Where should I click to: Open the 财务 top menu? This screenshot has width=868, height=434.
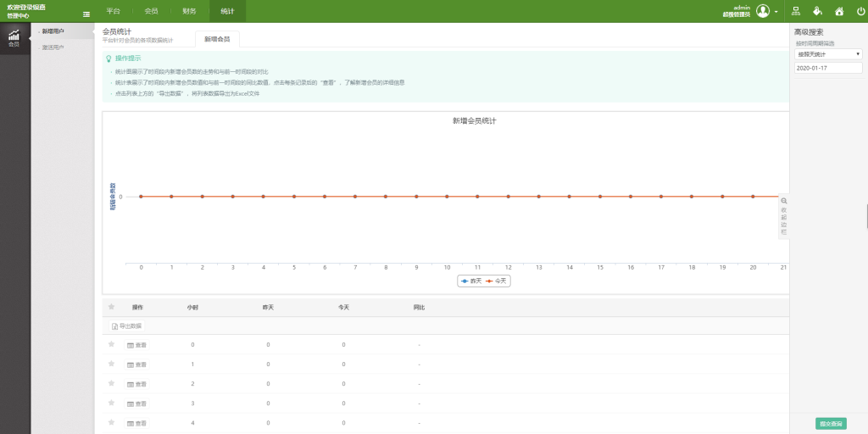[x=189, y=12]
